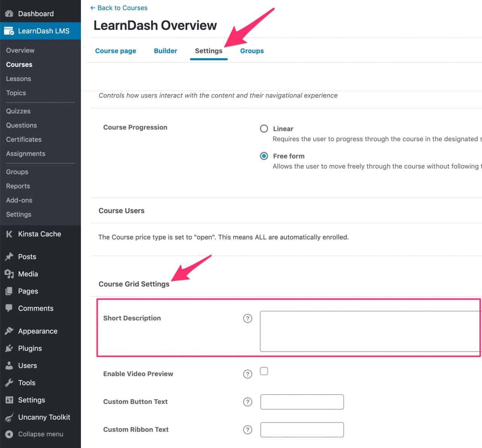Click the Plugins plug icon
The image size is (482, 448).
click(9, 348)
